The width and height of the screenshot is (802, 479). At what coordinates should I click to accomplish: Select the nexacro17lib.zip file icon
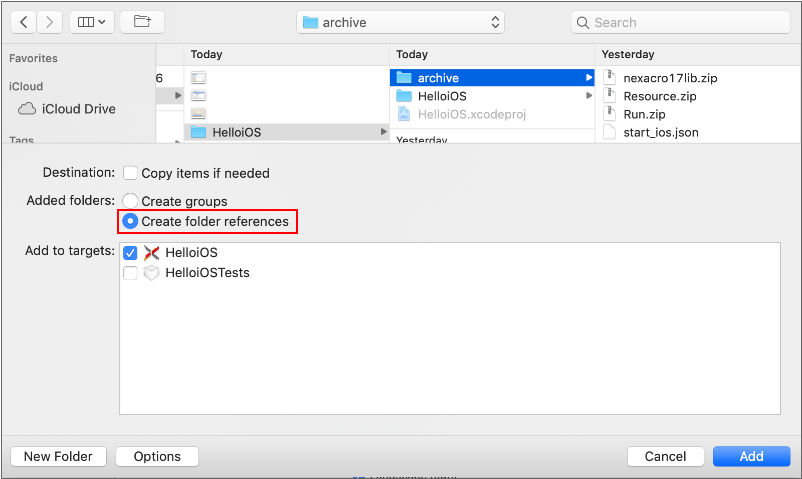(x=610, y=77)
